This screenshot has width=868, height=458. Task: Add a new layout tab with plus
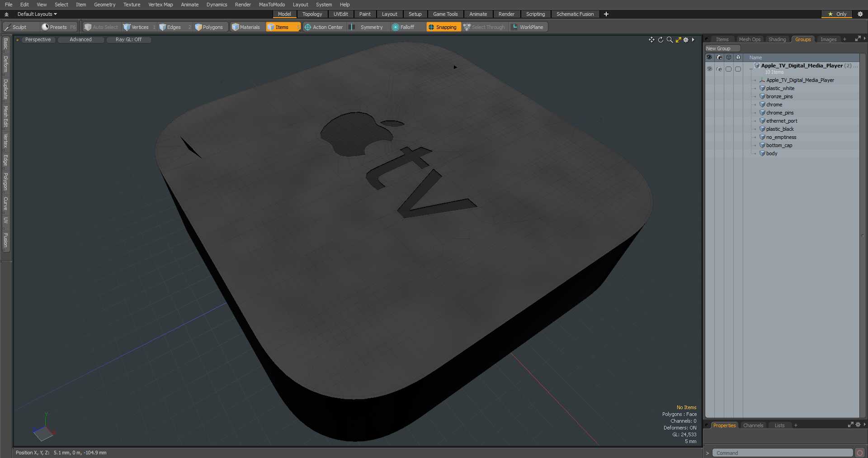(606, 14)
